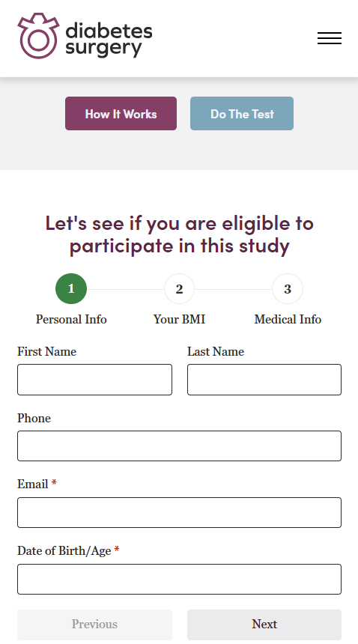Click the disabled Previous button
The width and height of the screenshot is (358, 644).
coord(94,625)
